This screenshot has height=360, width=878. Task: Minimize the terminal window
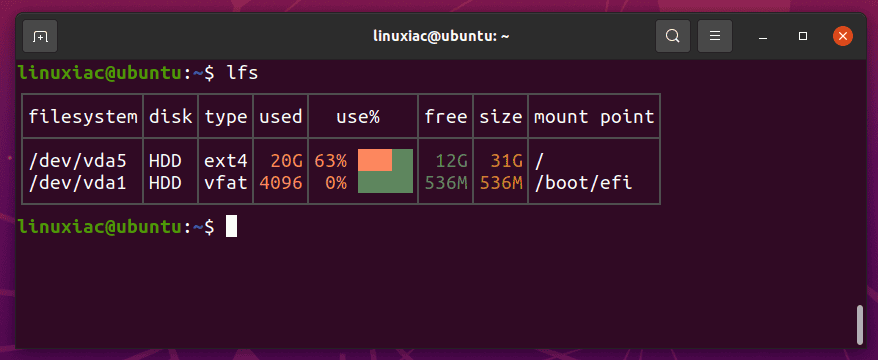coord(762,36)
